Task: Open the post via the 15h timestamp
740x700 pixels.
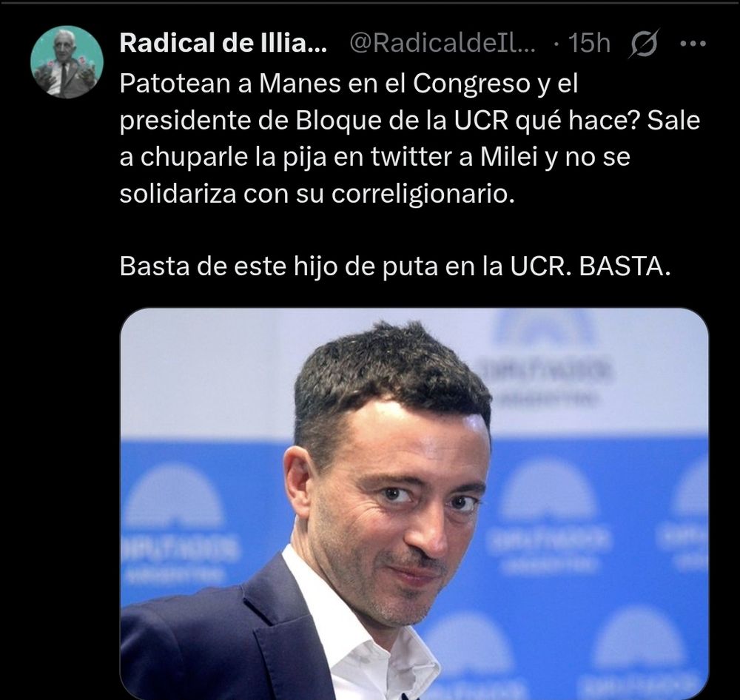Action: tap(589, 43)
